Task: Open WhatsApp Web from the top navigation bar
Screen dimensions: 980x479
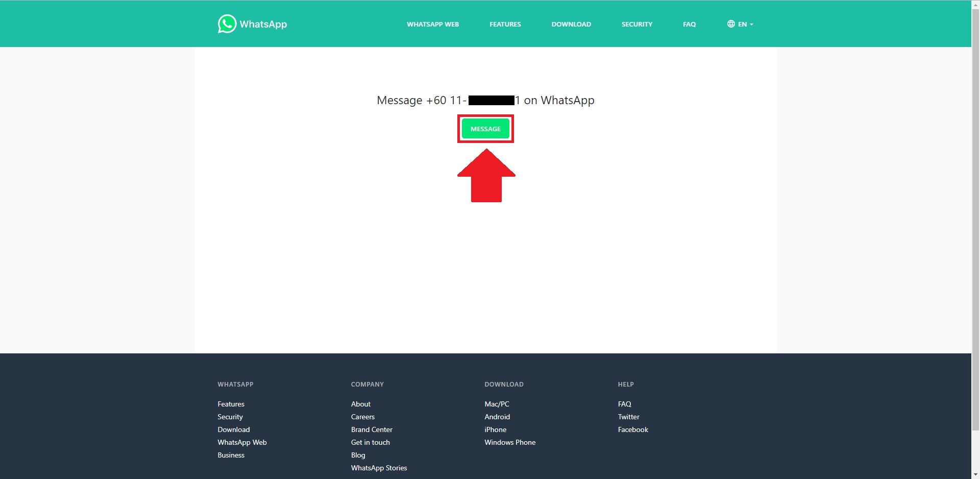Action: tap(433, 24)
